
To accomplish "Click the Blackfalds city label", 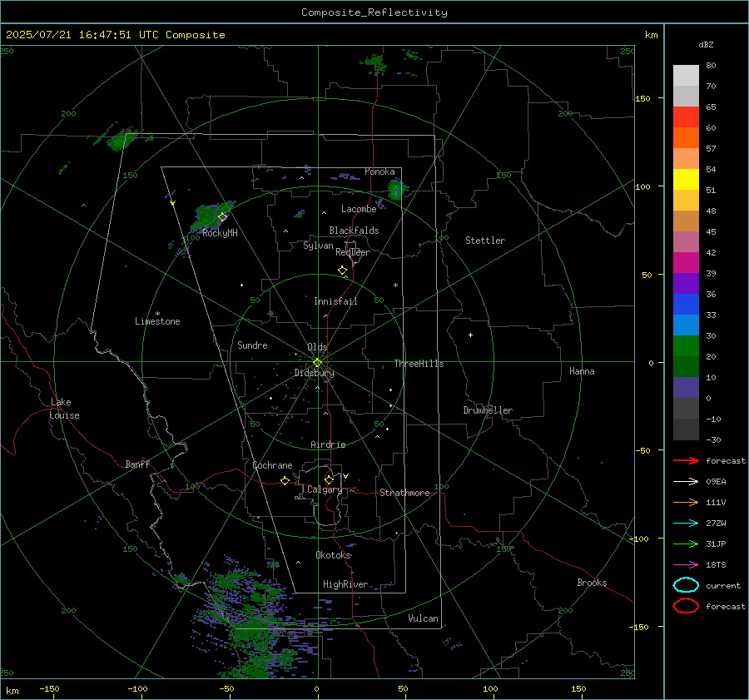I will pos(354,231).
